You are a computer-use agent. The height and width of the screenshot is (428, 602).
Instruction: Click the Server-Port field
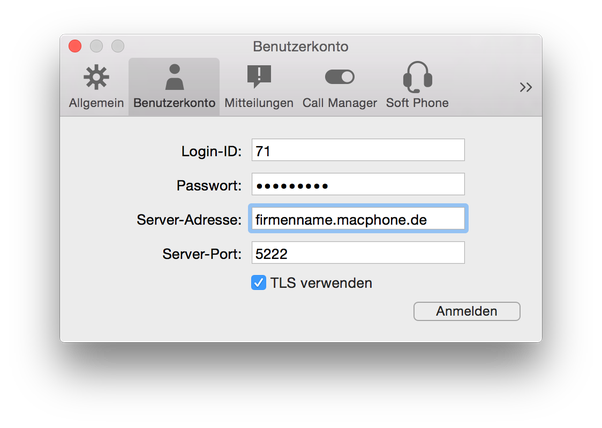tap(358, 253)
